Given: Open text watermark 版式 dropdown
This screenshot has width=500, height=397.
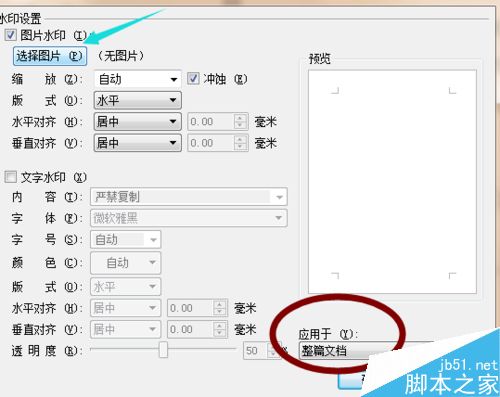Looking at the screenshot, I should [126, 286].
